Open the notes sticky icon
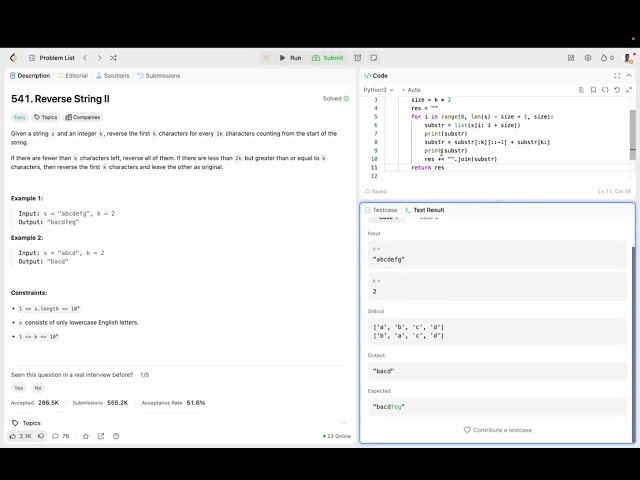 [374, 58]
